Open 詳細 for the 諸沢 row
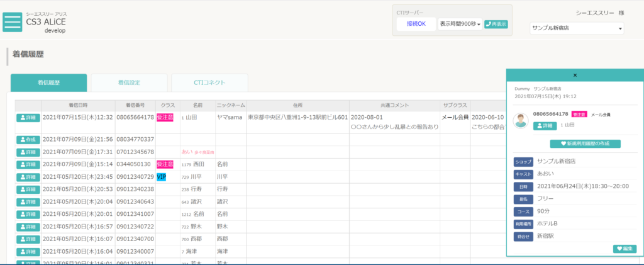 click(28, 202)
